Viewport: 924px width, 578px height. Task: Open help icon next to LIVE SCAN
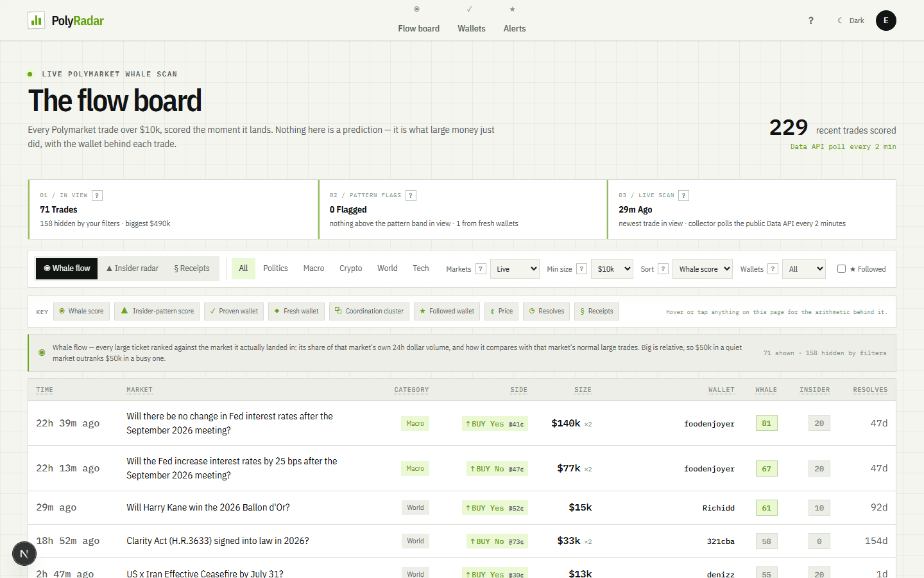684,196
